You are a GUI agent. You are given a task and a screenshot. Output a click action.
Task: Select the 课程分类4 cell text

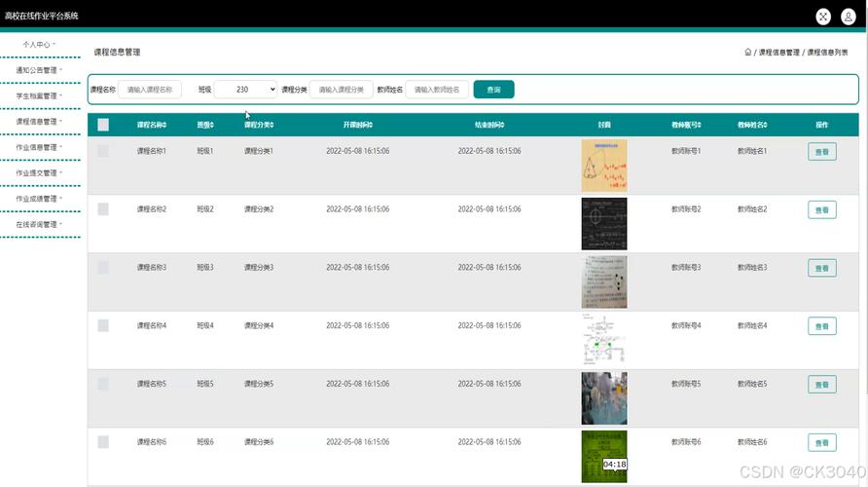[x=259, y=325]
